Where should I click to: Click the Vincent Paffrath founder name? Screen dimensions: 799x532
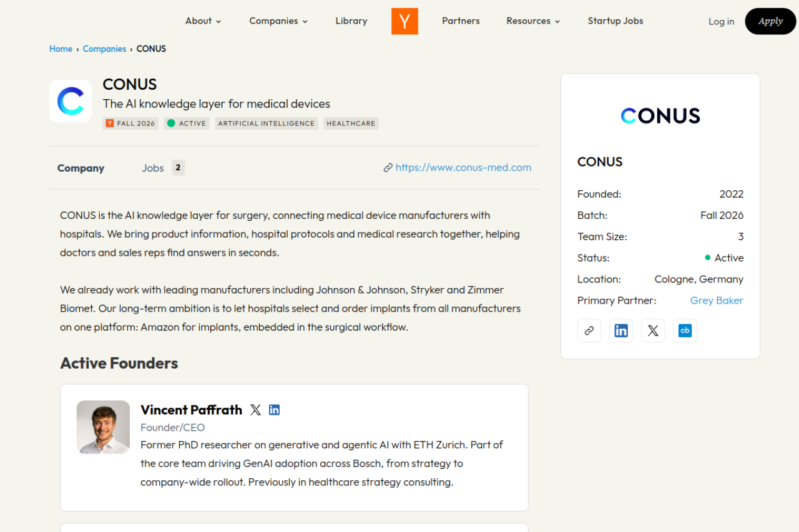coord(191,410)
